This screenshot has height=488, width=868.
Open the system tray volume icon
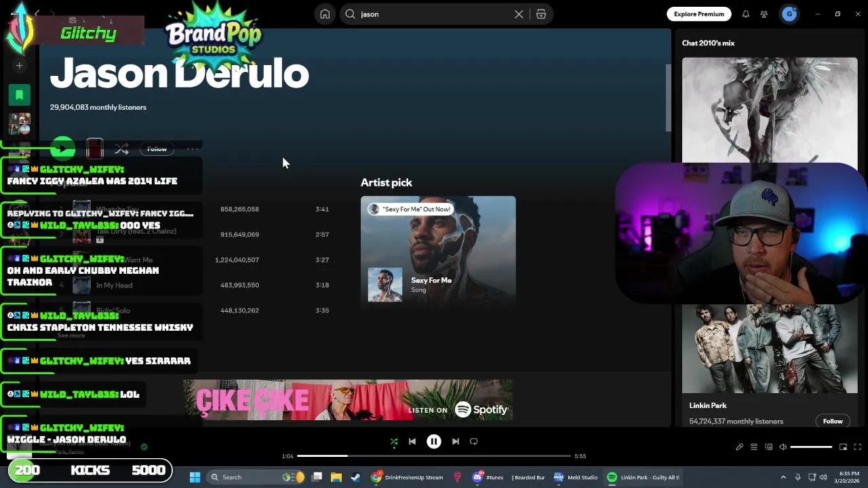coord(823,477)
